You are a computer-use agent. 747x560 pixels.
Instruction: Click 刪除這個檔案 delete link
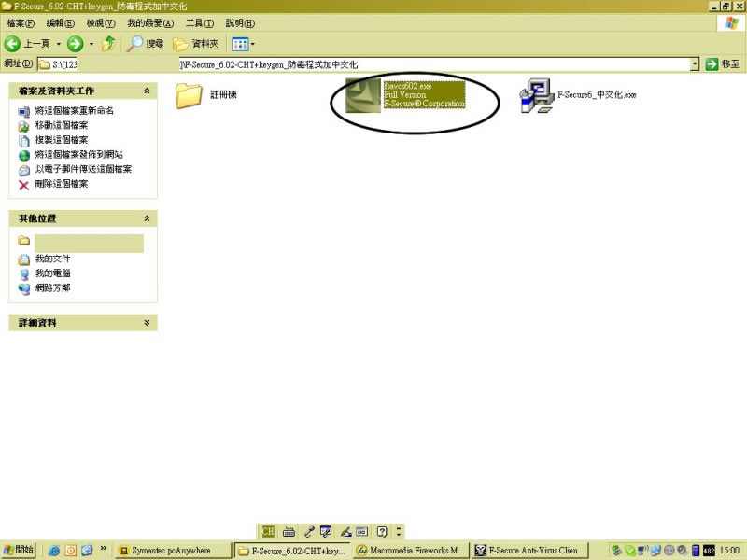62,184
